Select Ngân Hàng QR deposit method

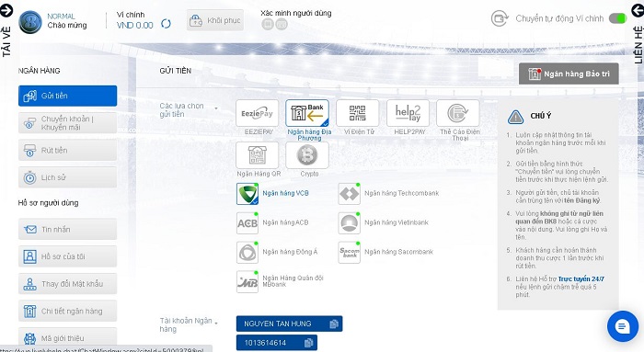coord(257,155)
